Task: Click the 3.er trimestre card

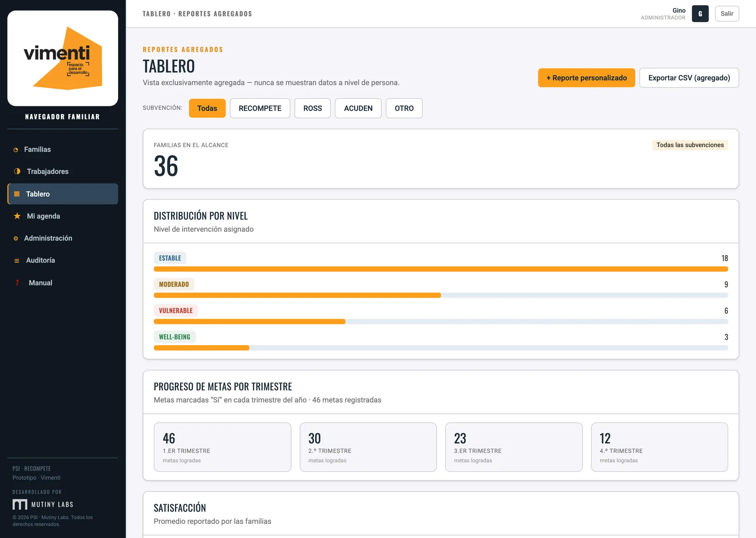Action: pos(514,447)
